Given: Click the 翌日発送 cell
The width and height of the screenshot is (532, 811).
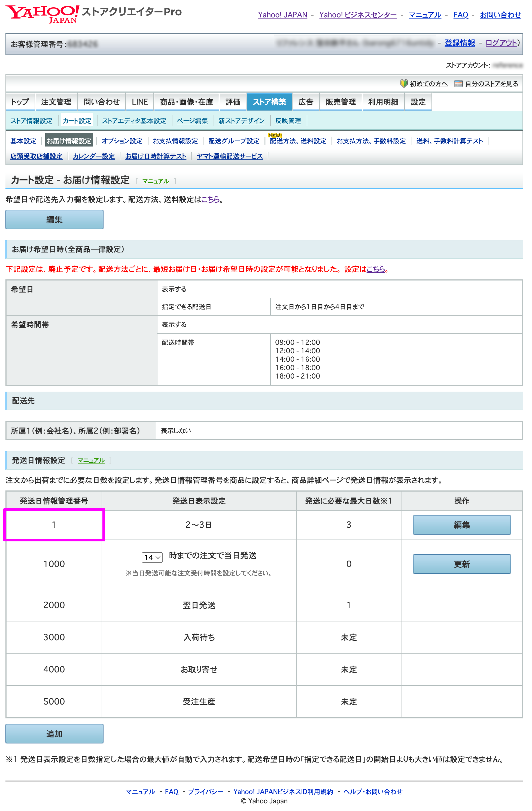Looking at the screenshot, I should [x=199, y=605].
